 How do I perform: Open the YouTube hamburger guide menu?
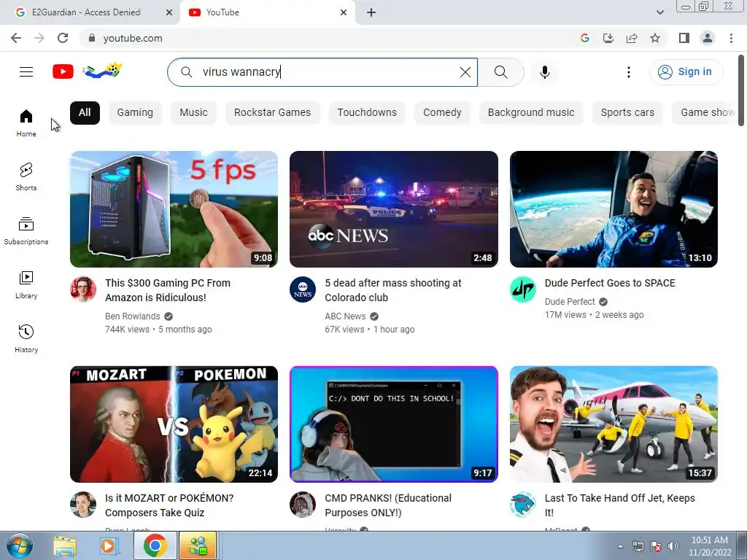click(x=26, y=72)
